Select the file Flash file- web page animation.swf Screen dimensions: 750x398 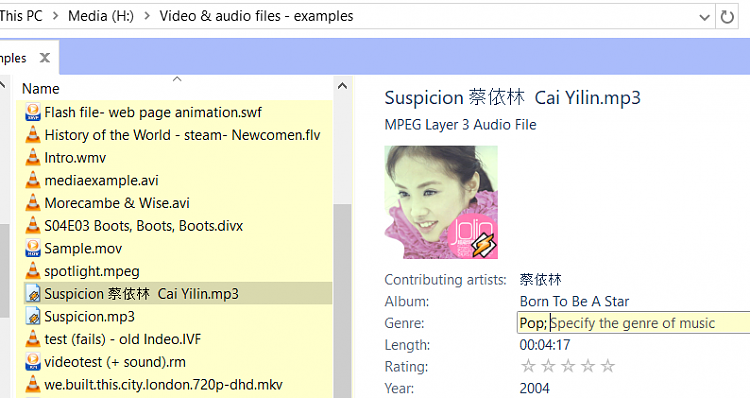pyautogui.click(x=153, y=112)
